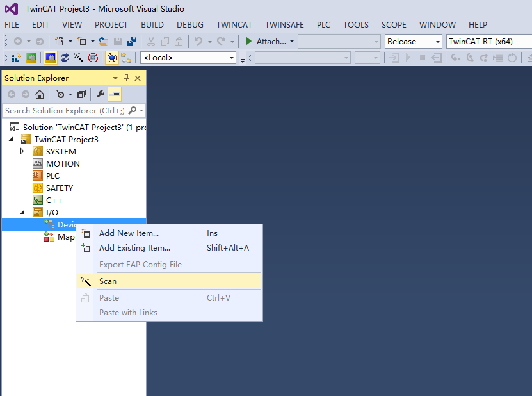The width and height of the screenshot is (532, 396).
Task: Expand the SYSTEM tree node
Action: point(22,151)
